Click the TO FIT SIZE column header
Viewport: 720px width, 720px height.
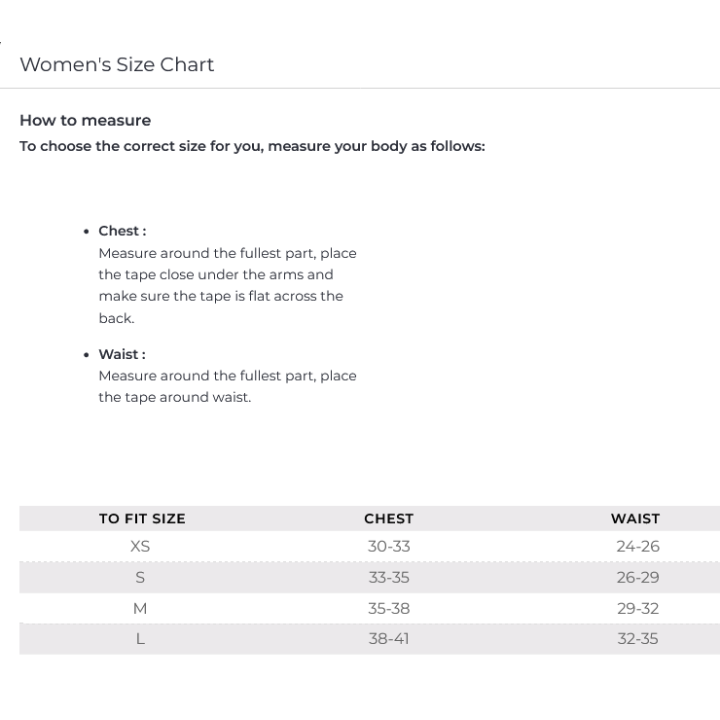[x=142, y=518]
